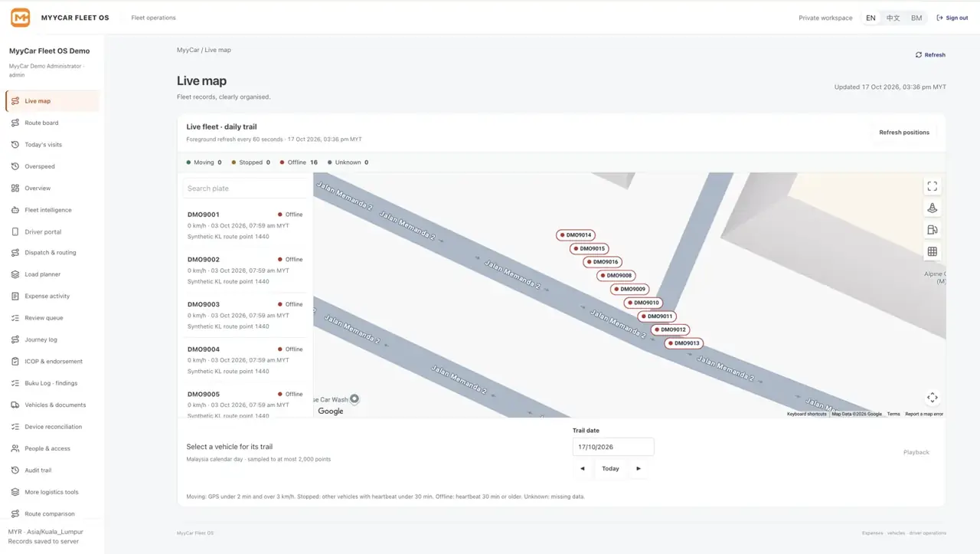The image size is (980, 554).
Task: Click the Trail date field 17/10/2026
Action: pyautogui.click(x=613, y=447)
